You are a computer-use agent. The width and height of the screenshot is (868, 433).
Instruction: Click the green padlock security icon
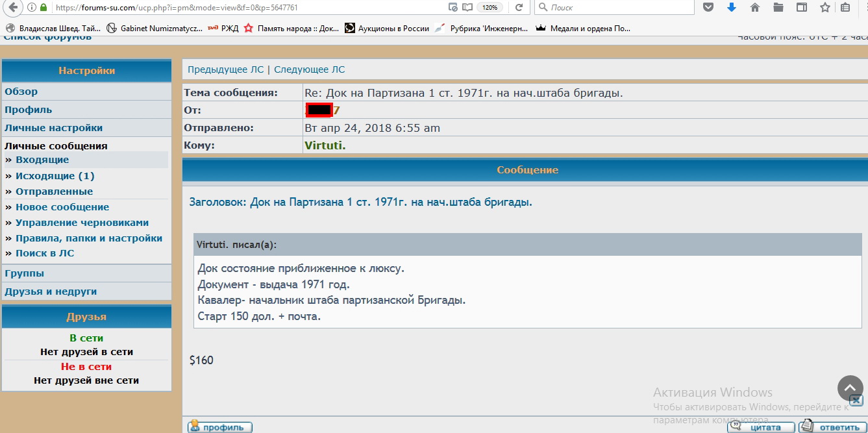43,8
